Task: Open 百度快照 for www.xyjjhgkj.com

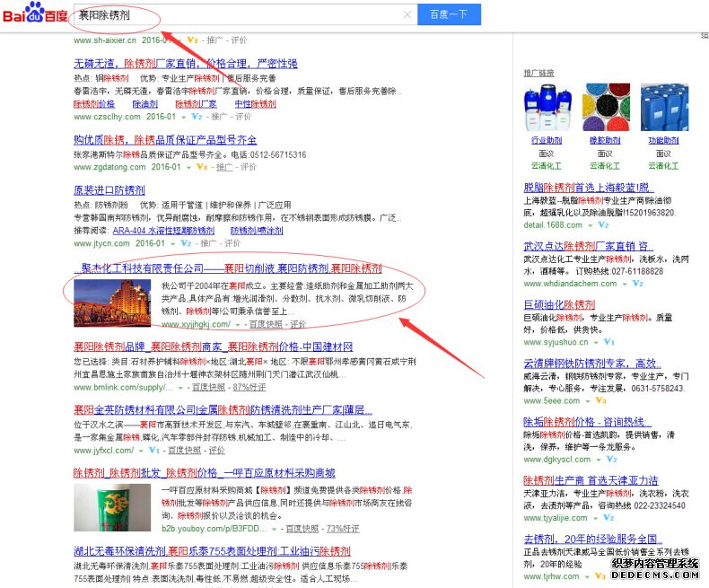Action: [x=266, y=324]
